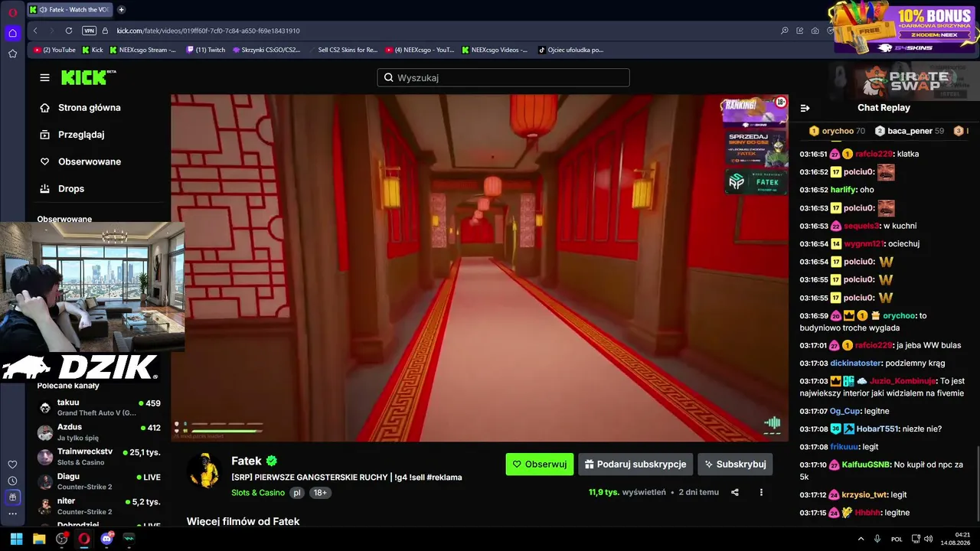Click dickinatoster username in chat
980x551 pixels.
(x=856, y=363)
